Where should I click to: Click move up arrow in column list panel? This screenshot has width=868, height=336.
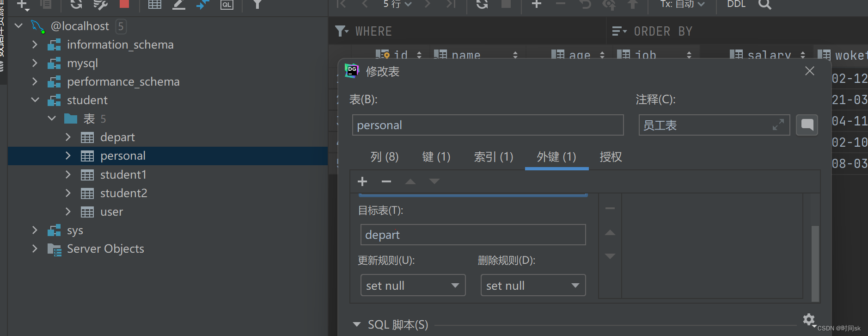(x=610, y=232)
